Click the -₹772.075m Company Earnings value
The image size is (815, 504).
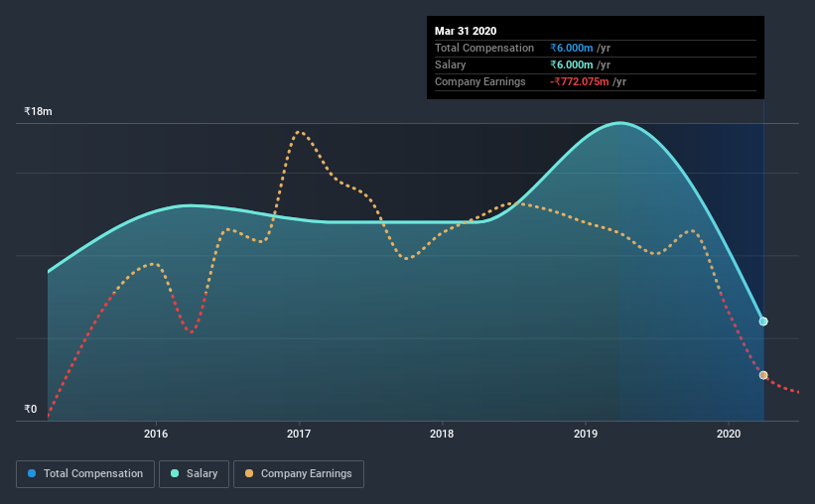pyautogui.click(x=579, y=81)
